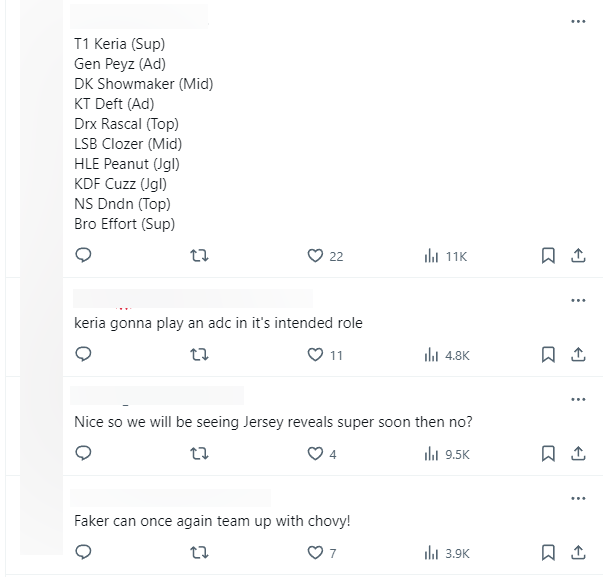603x577 pixels.
Task: Share the keria adc tweet
Action: click(577, 354)
